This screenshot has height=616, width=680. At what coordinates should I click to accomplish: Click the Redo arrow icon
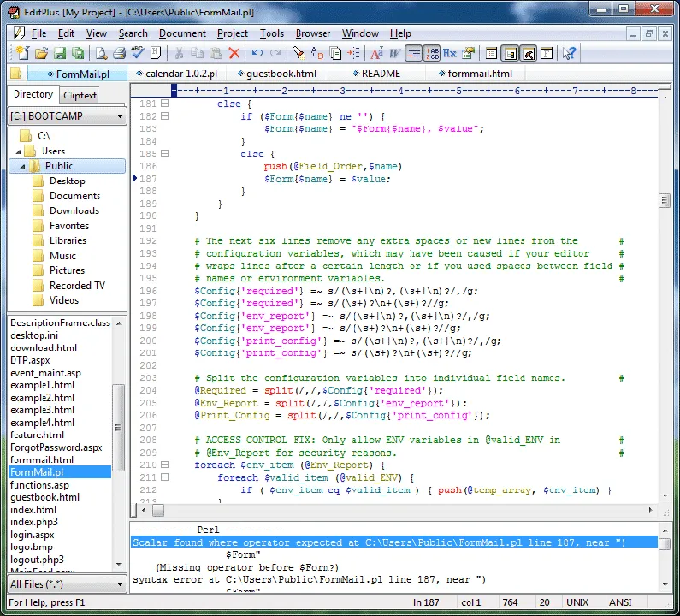point(275,53)
